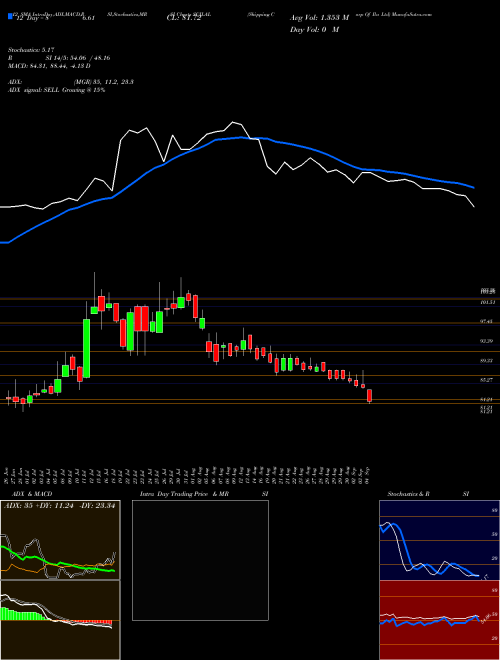Viewport: 500px width, 660px height.
Task: Click the blue 12-day SMA legend swatch
Action: pyautogui.click(x=11, y=17)
